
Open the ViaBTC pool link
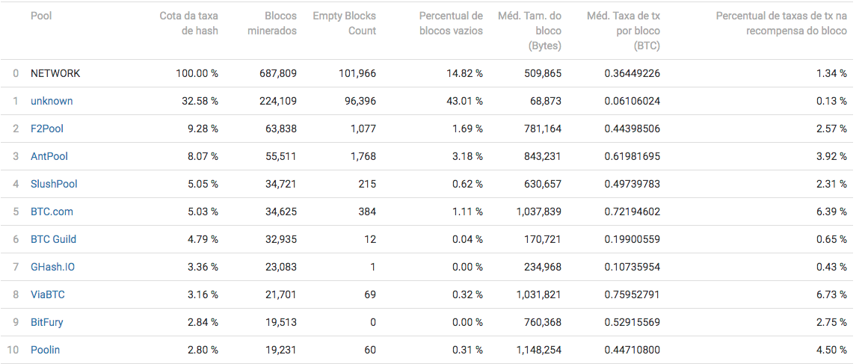click(48, 294)
